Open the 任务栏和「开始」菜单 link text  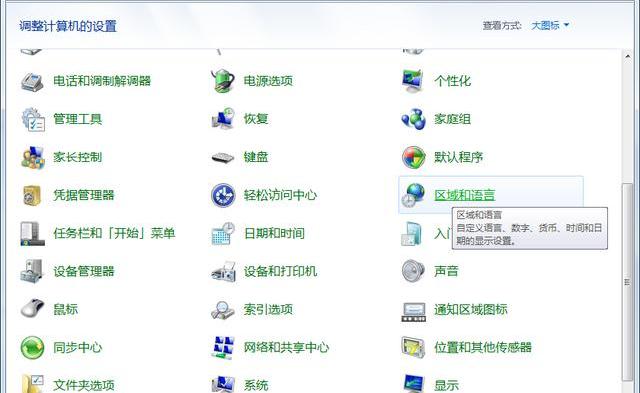pyautogui.click(x=114, y=233)
